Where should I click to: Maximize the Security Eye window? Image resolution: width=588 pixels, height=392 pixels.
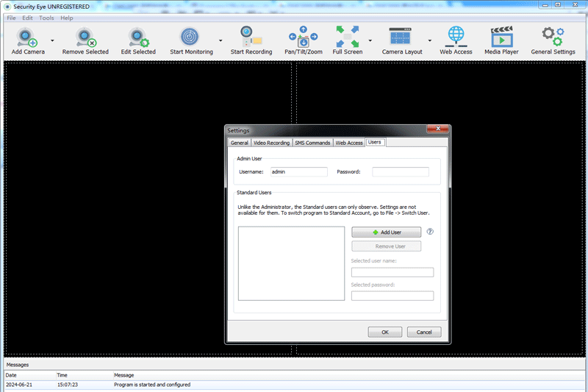tap(558, 5)
